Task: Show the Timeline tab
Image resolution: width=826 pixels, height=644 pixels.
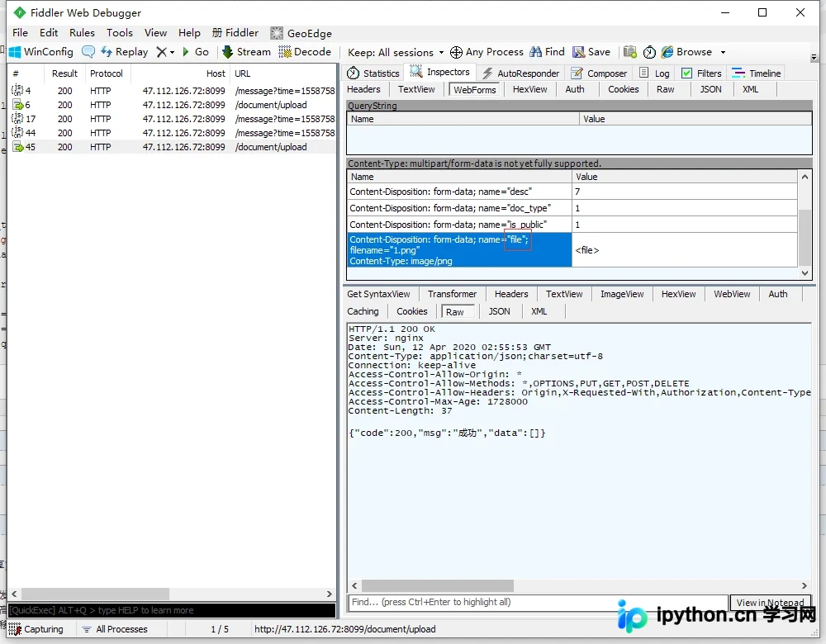Action: pos(756,73)
